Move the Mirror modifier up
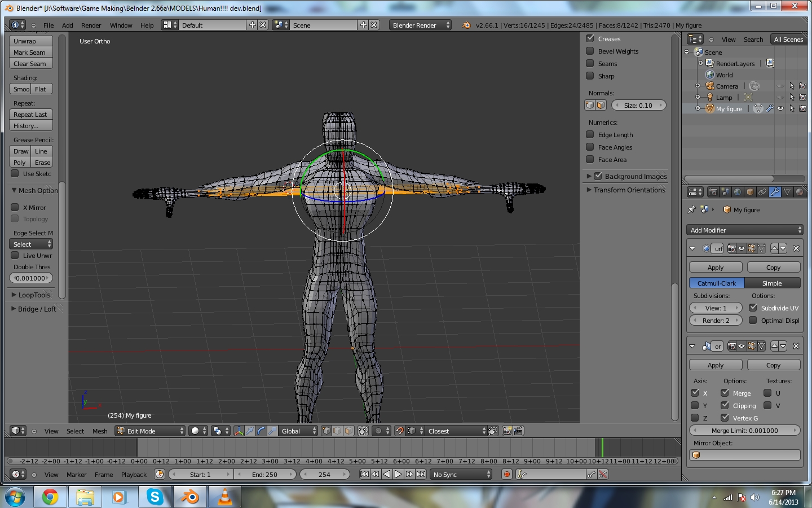812x508 pixels. (x=774, y=346)
